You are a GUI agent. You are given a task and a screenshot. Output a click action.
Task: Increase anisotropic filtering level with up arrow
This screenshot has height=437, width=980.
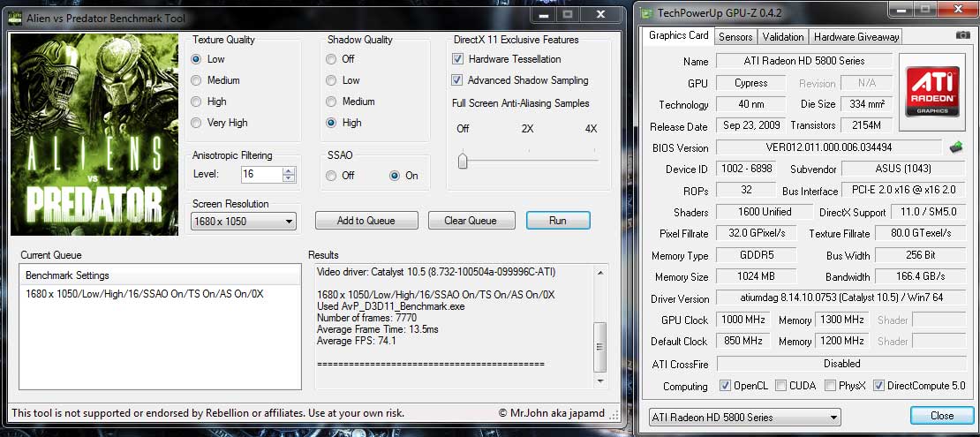point(288,170)
